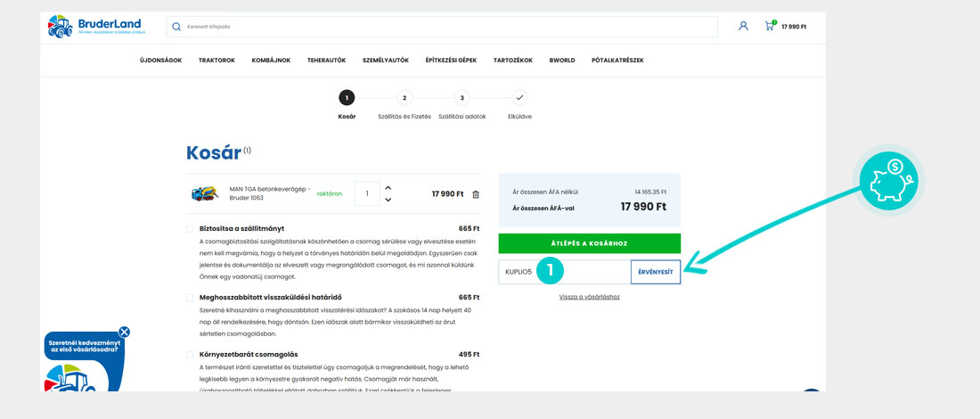The image size is (980, 419).
Task: Click the MAN TGA product thumbnail
Action: tap(205, 193)
